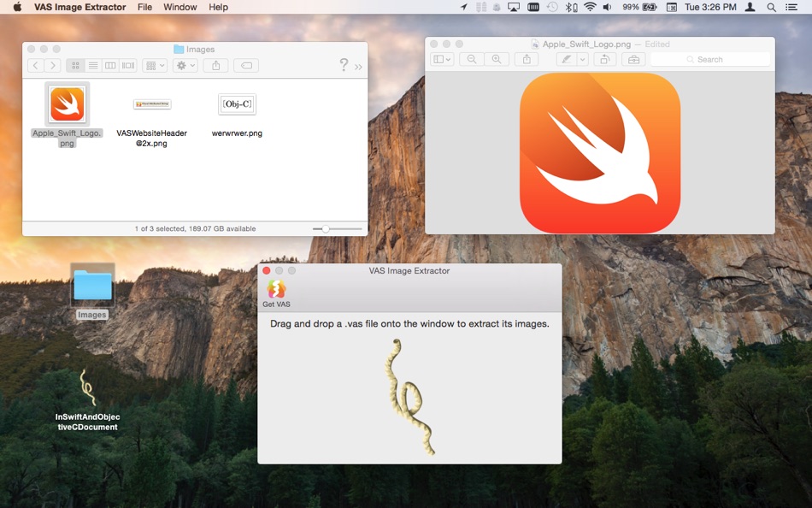
Task: Open Notification Center
Action: [x=791, y=7]
